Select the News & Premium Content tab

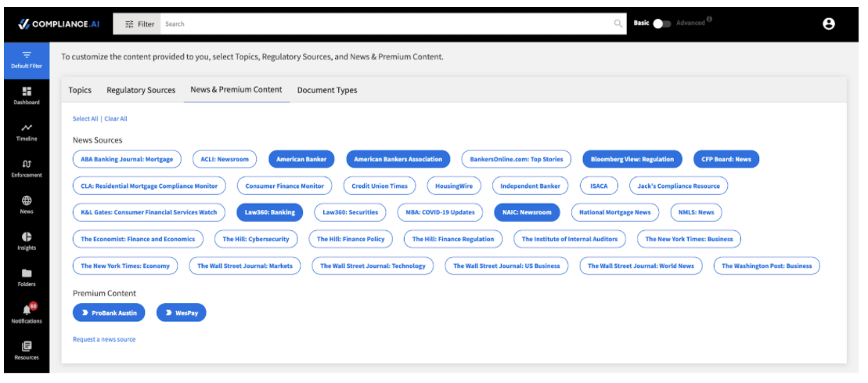[x=236, y=90]
